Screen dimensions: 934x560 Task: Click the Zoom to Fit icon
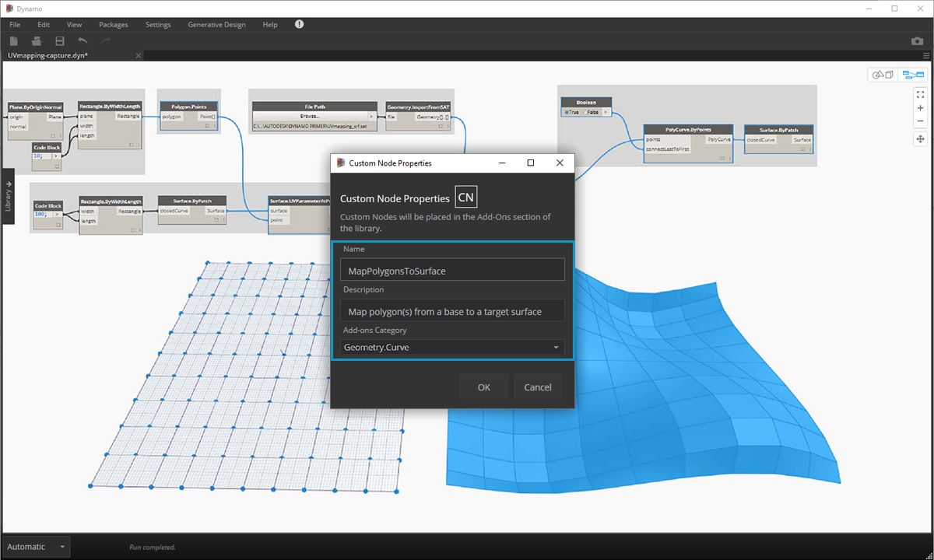[920, 93]
